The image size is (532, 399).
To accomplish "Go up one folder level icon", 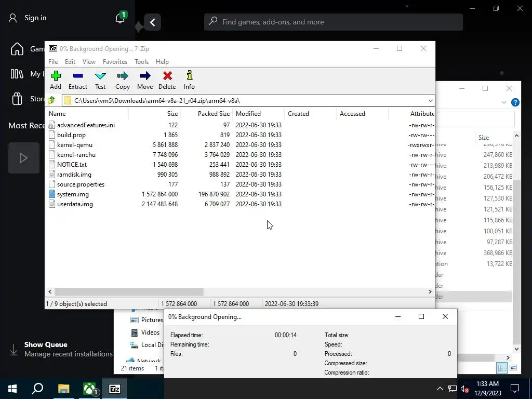I will click(51, 100).
